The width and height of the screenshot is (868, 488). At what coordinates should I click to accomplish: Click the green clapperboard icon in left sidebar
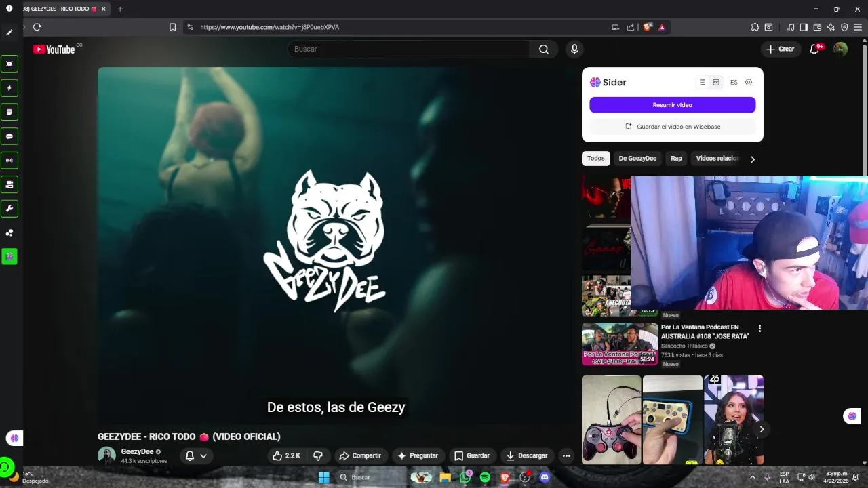coord(9,256)
